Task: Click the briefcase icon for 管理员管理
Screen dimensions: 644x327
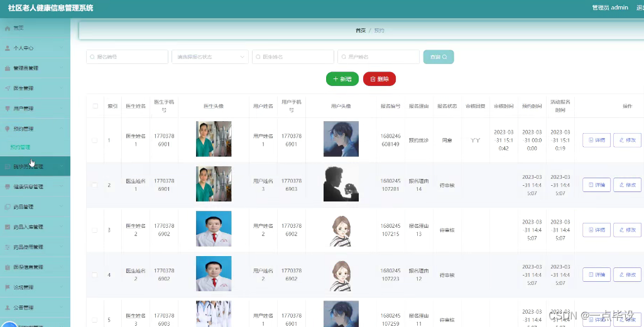Action: pyautogui.click(x=8, y=68)
